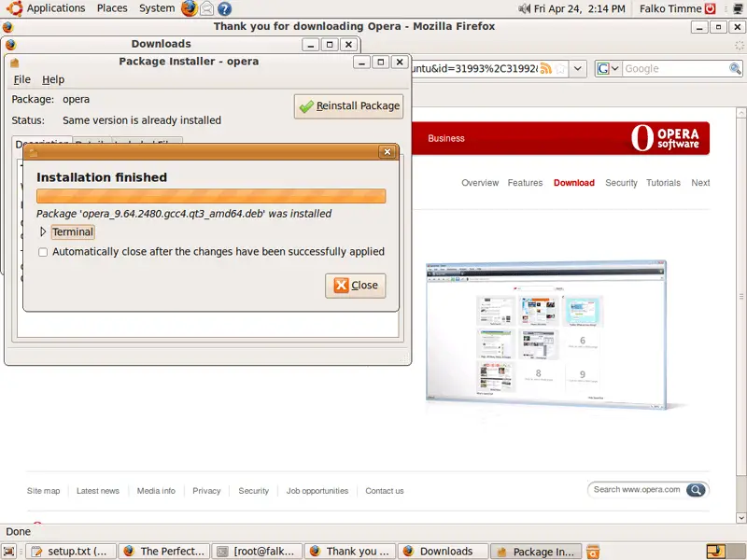Switch to the Package In... taskbar window
The width and height of the screenshot is (747, 560).
(536, 552)
